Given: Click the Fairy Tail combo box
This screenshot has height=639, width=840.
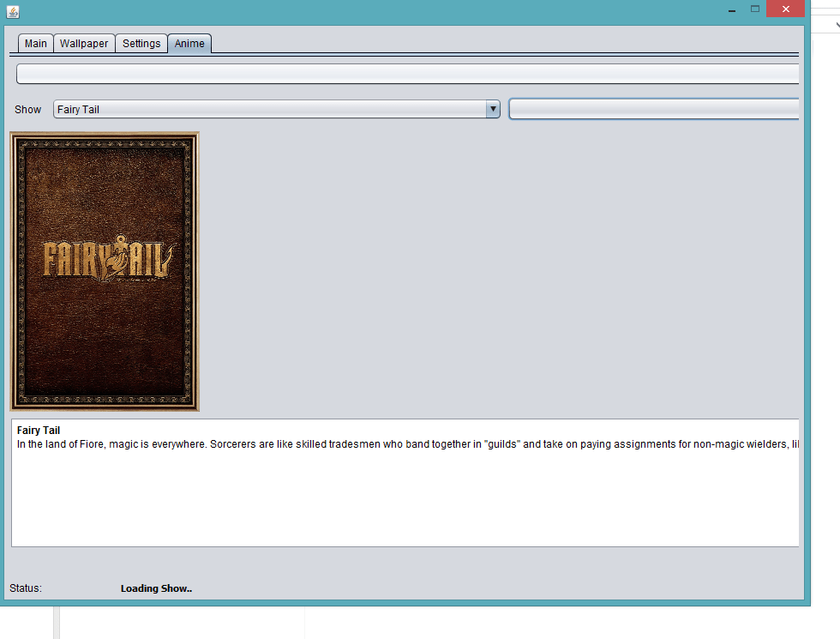Looking at the screenshot, I should point(276,110).
